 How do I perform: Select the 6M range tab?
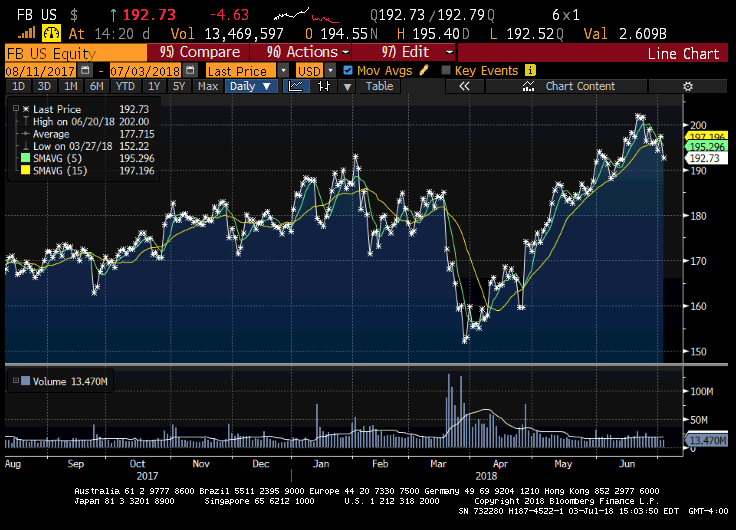97,86
